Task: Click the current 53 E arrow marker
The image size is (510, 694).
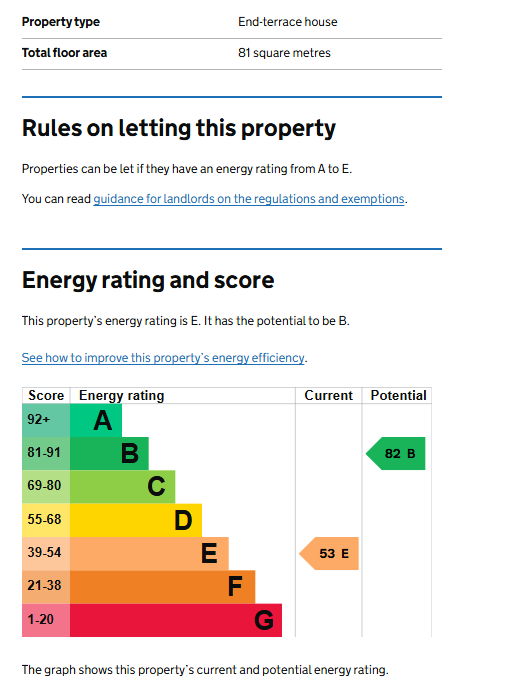Action: pos(329,554)
